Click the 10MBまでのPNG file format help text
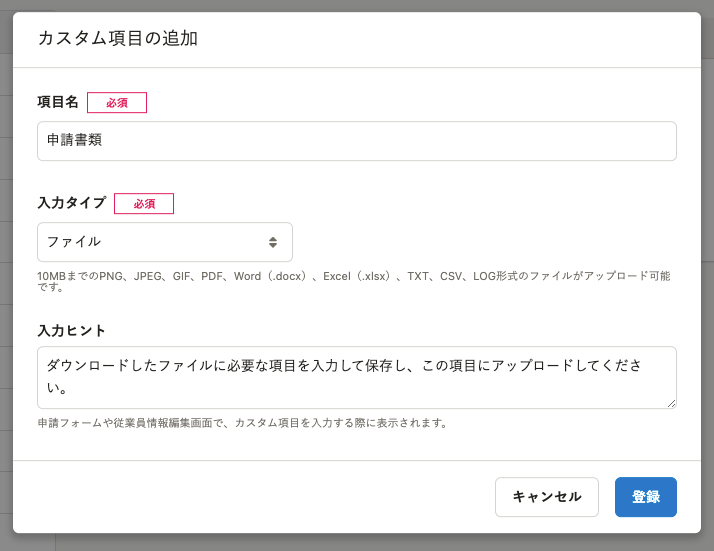The height and width of the screenshot is (551, 714). [x=354, y=281]
